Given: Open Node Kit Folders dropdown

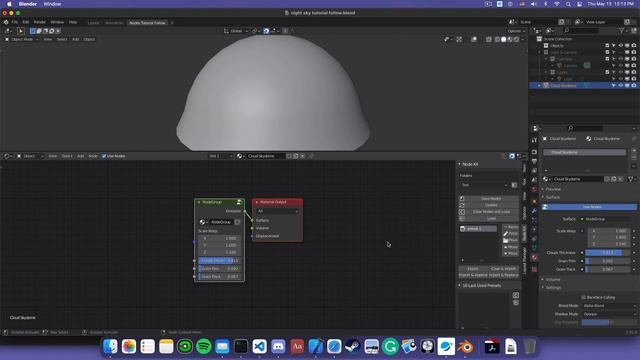Looking at the screenshot, I should click(x=484, y=185).
